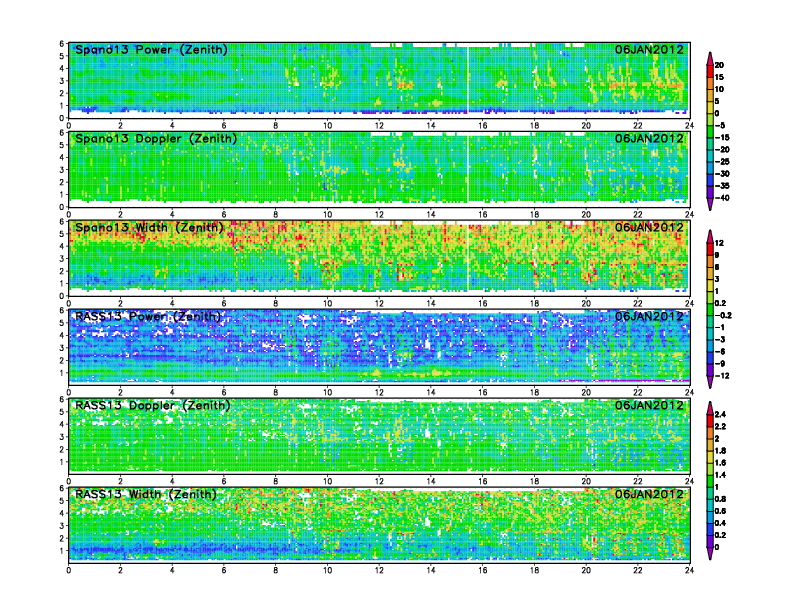Click the "0.6" label on the bottom colorbar

tap(720, 511)
